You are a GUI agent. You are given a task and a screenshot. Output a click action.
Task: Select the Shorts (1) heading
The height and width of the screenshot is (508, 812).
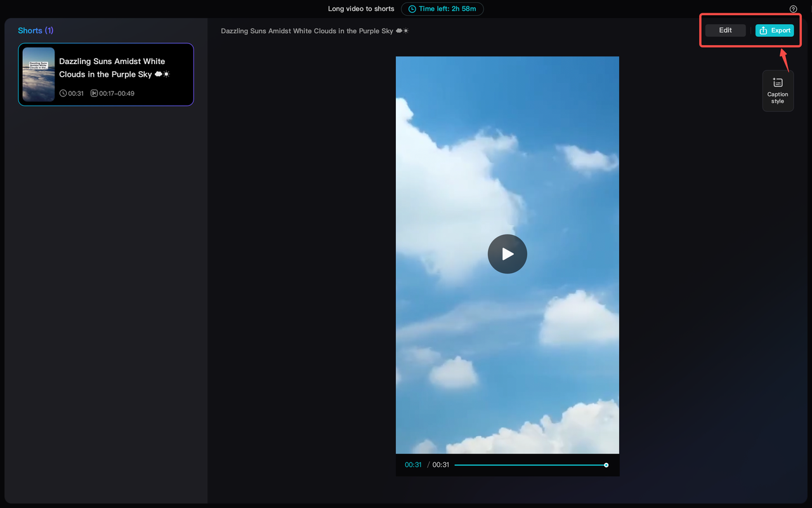[x=36, y=30]
